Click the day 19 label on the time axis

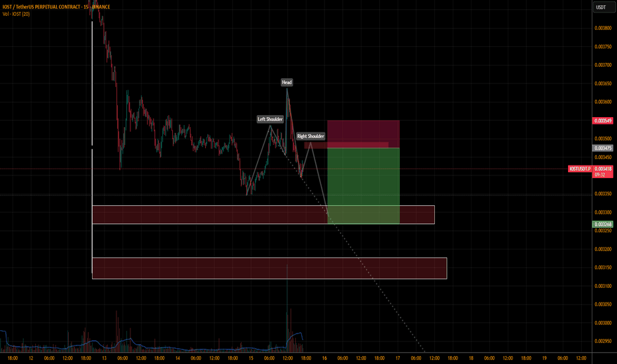click(545, 358)
